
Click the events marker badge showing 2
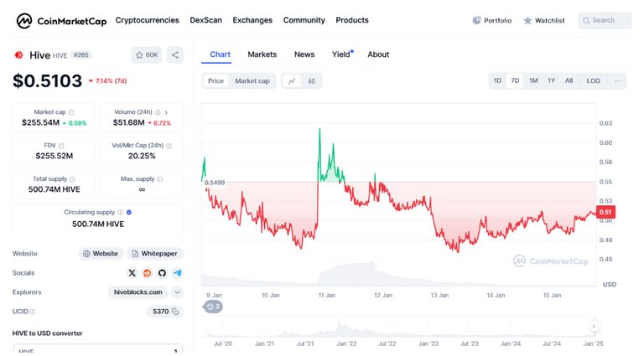point(213,307)
